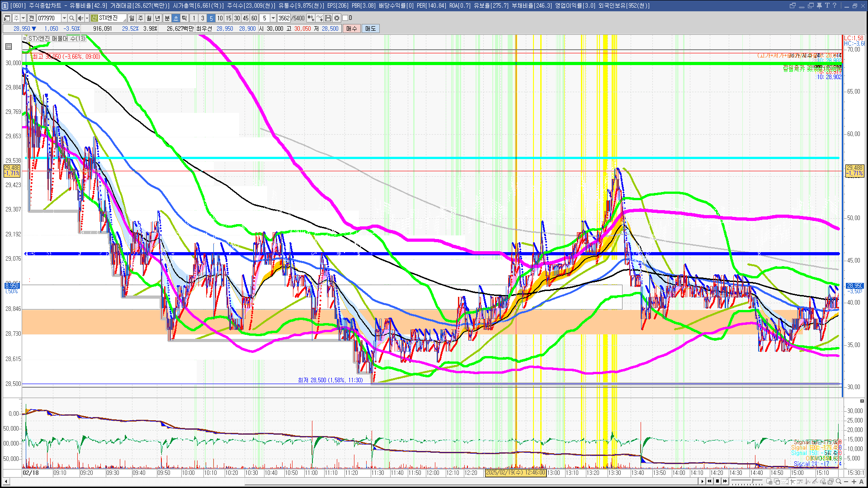Click the eraser tool icon in bottom toolbar
Screen dimensions: 868x488
pos(823,482)
